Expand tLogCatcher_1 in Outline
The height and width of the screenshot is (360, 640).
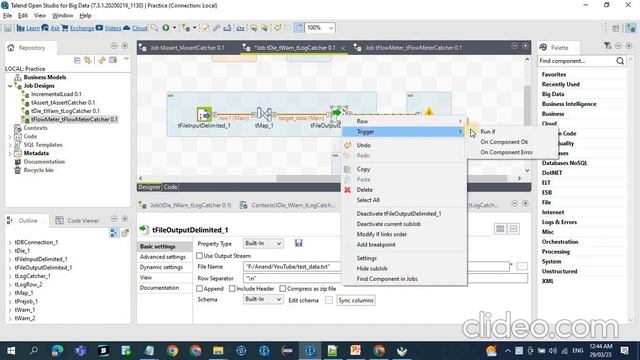click(x=10, y=276)
